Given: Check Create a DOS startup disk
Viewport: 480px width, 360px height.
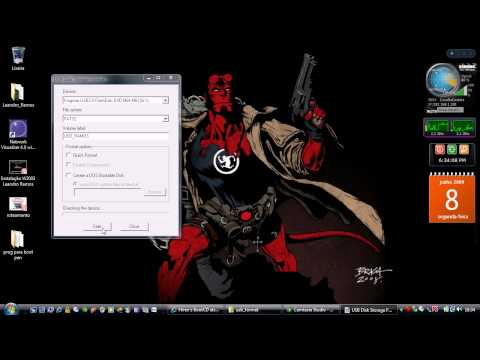Looking at the screenshot, I should pyautogui.click(x=68, y=175).
